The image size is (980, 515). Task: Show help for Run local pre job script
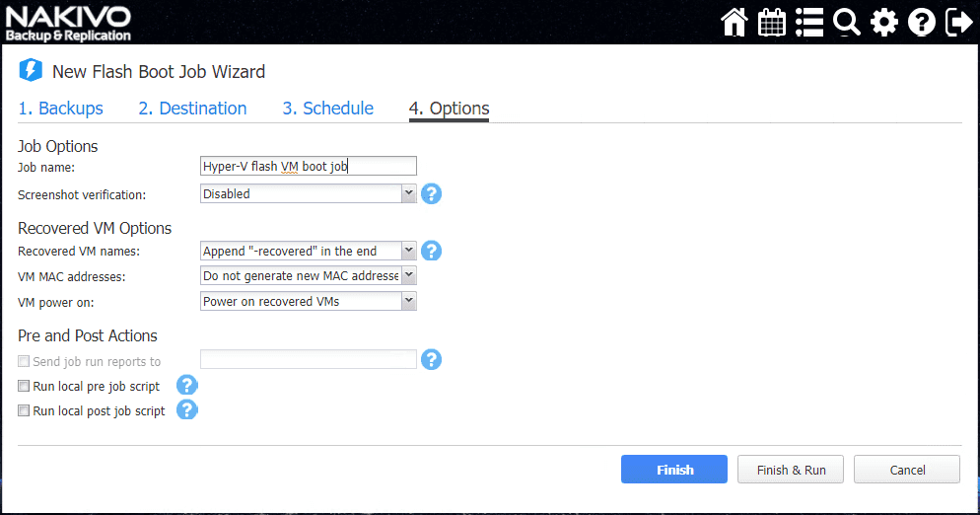click(186, 385)
